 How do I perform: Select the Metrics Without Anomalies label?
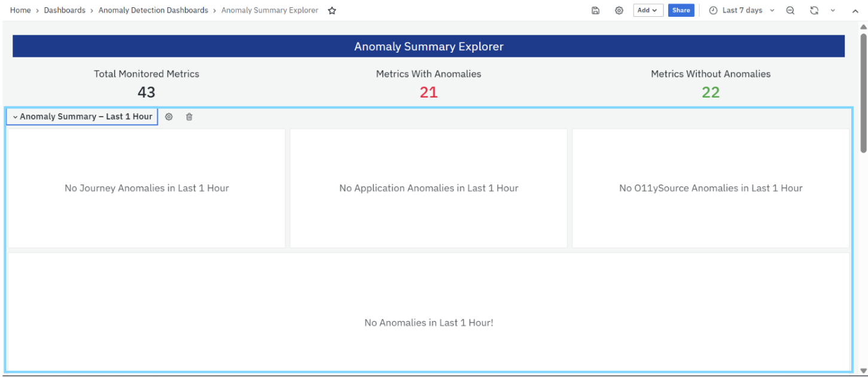click(711, 74)
